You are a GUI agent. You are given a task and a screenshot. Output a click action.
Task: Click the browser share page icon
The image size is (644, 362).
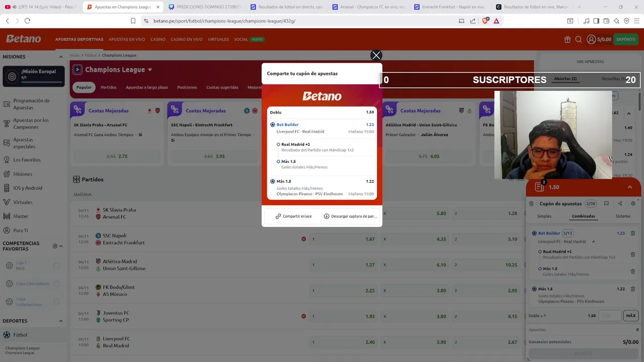pos(473,21)
